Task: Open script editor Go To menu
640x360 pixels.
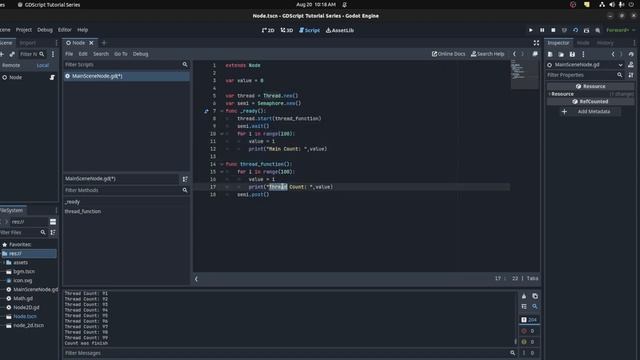Action: [x=120, y=54]
